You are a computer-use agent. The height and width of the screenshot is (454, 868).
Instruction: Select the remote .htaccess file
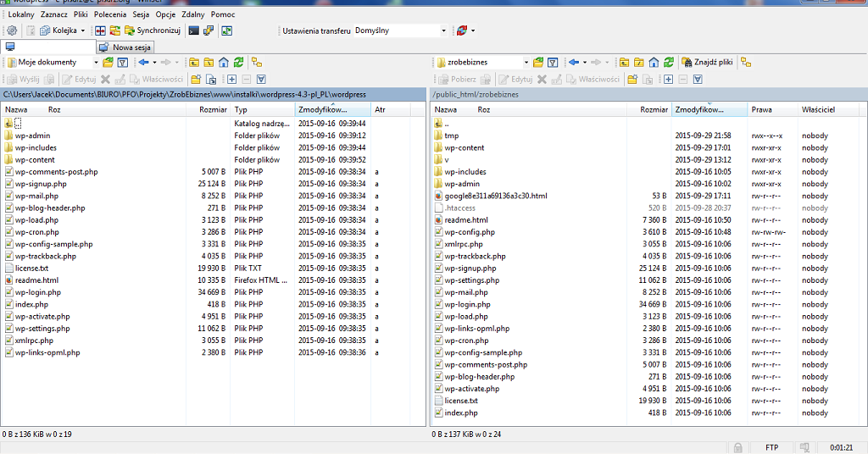click(459, 208)
